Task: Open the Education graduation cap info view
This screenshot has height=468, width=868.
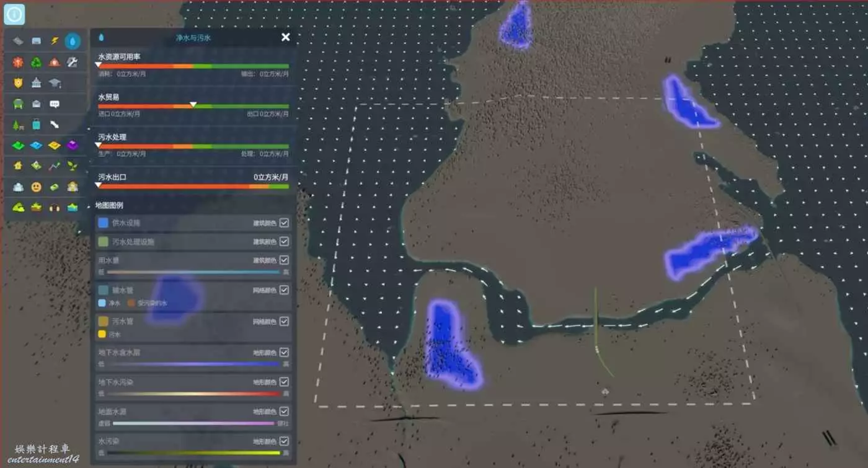Action: click(x=55, y=83)
